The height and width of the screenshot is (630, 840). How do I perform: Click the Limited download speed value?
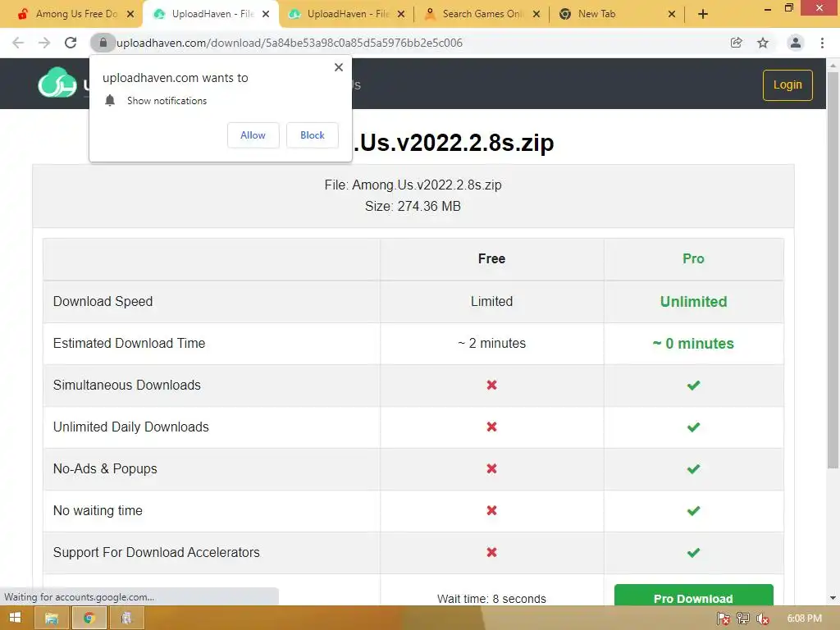click(492, 302)
